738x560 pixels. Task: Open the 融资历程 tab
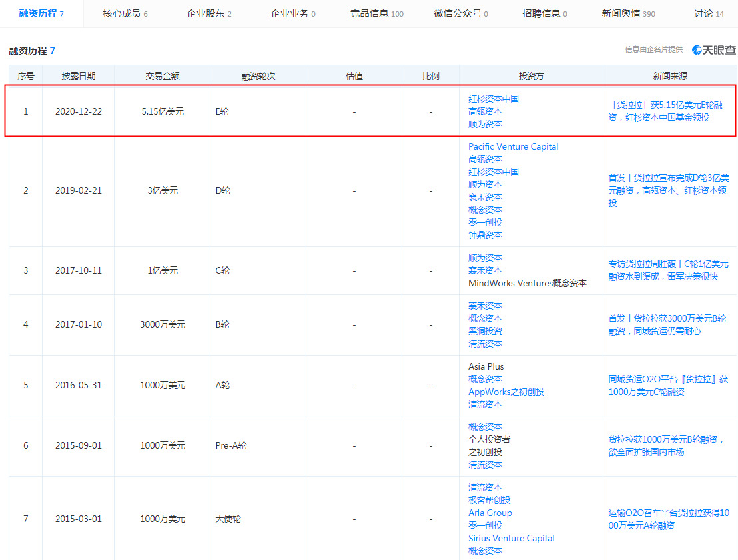[x=41, y=13]
